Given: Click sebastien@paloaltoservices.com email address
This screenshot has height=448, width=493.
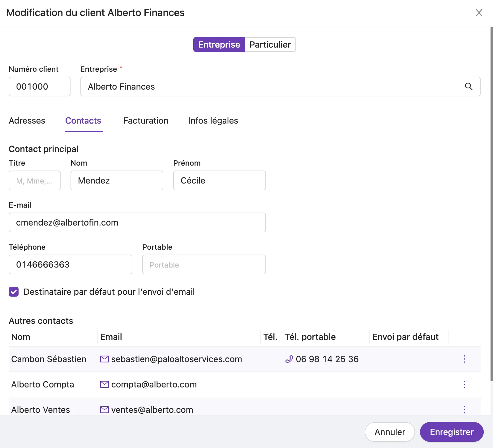Looking at the screenshot, I should [x=177, y=359].
